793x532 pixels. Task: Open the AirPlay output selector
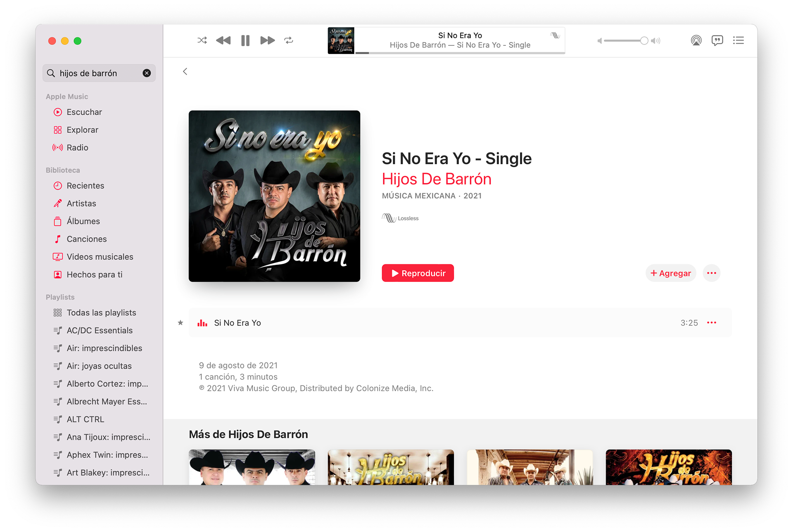pyautogui.click(x=696, y=40)
